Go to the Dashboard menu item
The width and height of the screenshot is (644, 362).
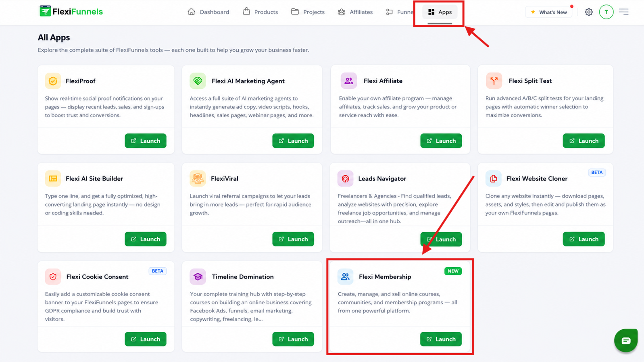[x=208, y=12]
